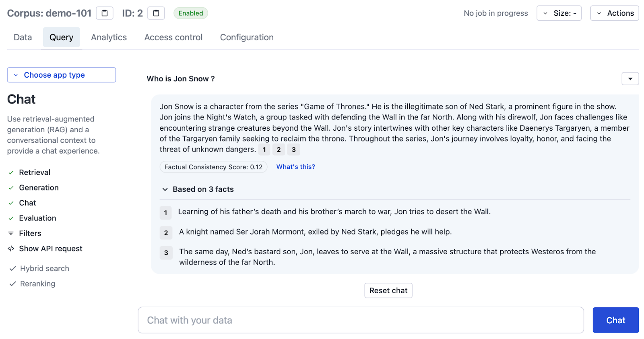The height and width of the screenshot is (339, 644).
Task: Click the Show API request code icon
Action: click(11, 249)
